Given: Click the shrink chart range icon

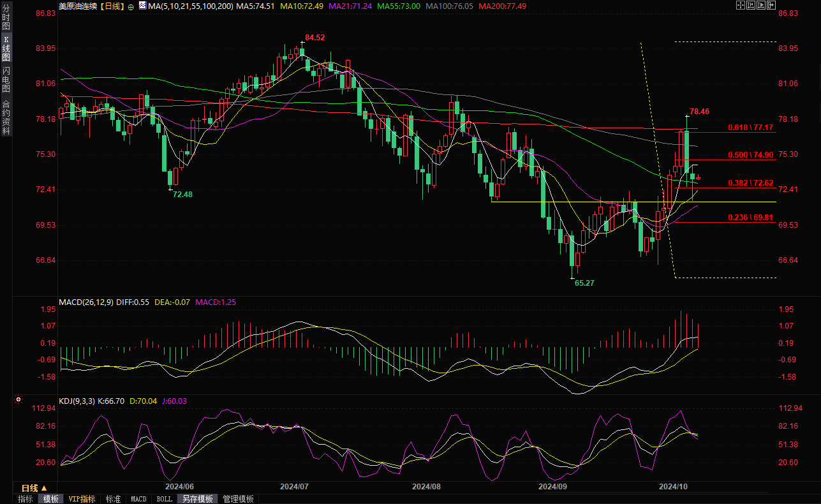Looking at the screenshot, I should [750, 5].
